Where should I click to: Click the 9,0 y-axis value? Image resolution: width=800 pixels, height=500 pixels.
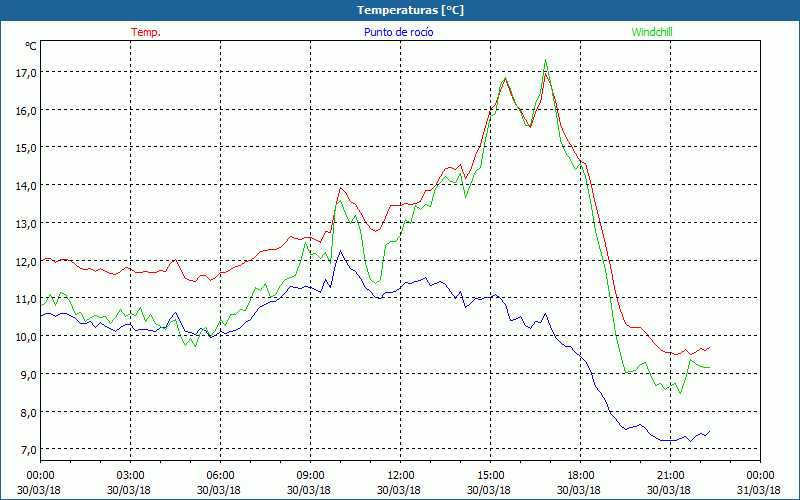29,374
